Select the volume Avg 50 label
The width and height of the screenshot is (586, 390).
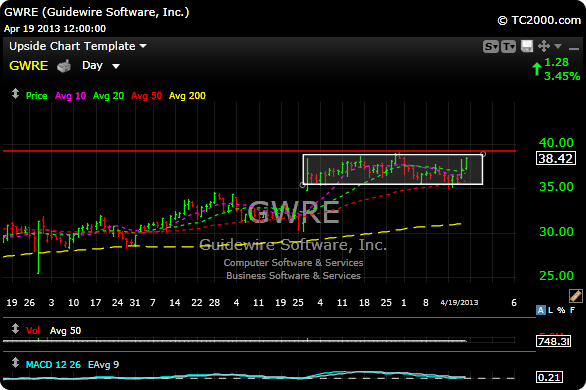[65, 331]
